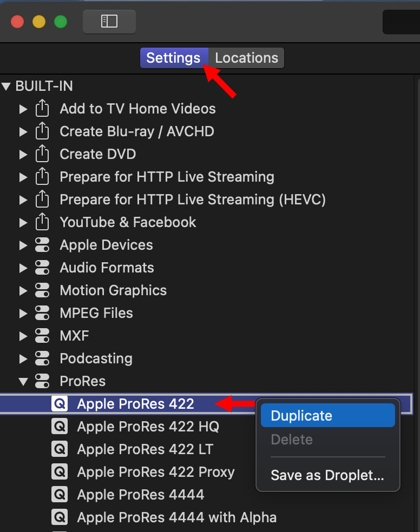Switch to the Locations tab
This screenshot has width=420, height=532.
[x=246, y=58]
